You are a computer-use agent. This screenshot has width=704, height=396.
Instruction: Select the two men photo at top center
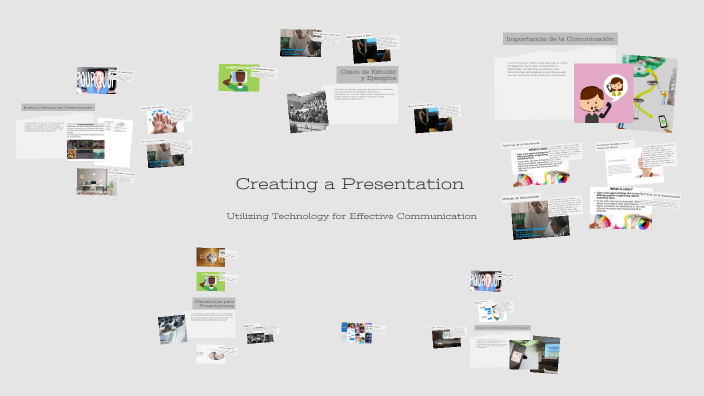pyautogui.click(x=300, y=43)
